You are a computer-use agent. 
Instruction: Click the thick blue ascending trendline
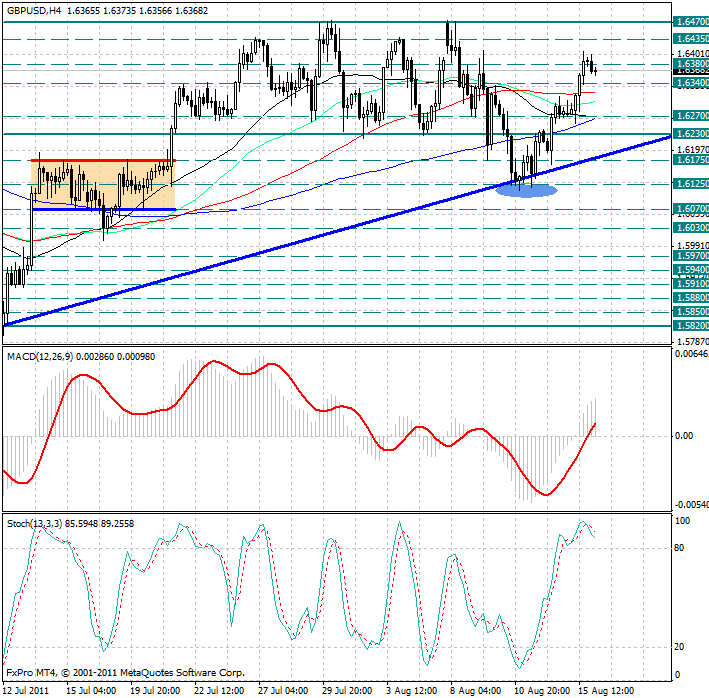click(x=300, y=240)
